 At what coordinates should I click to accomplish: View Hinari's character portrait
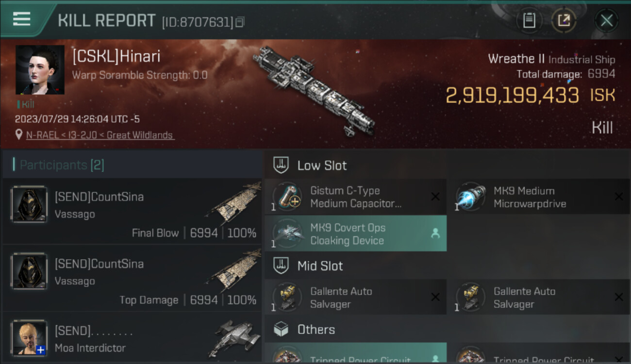40,70
